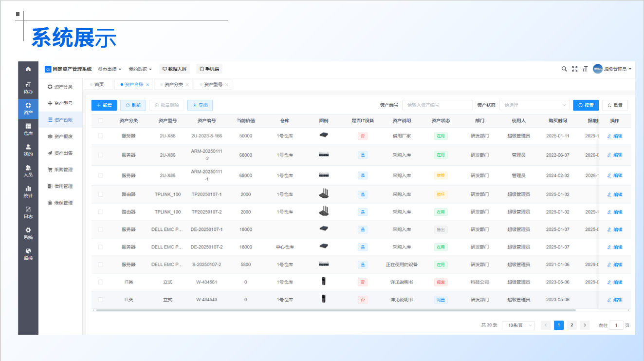Check the row for ARM-20250111-2
The image size is (644, 361).
click(101, 155)
